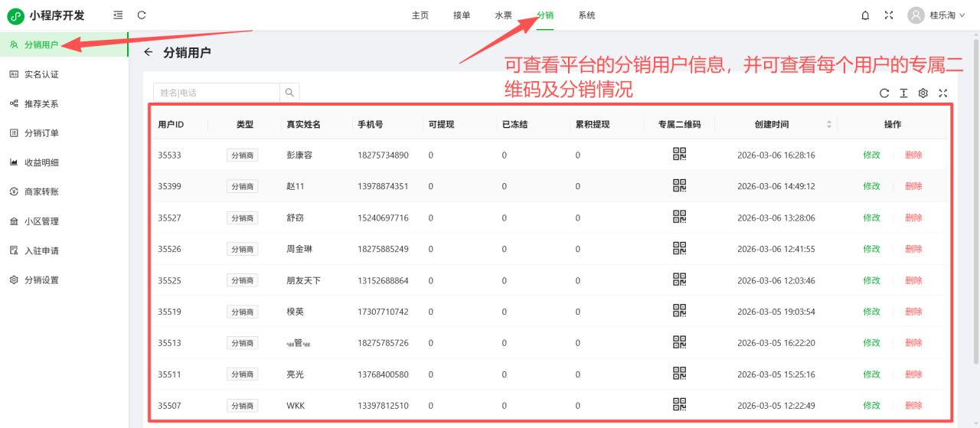Open the table column settings gear
This screenshot has width=980, height=428.
(923, 93)
